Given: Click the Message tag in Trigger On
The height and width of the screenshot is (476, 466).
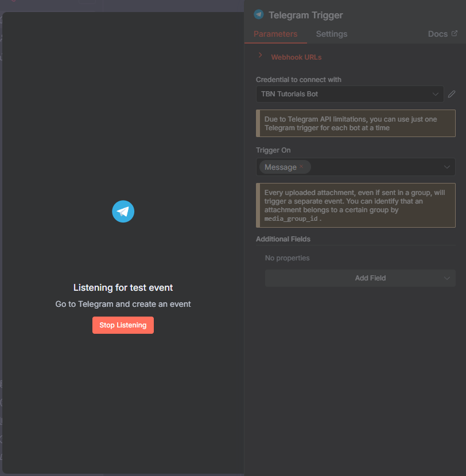Looking at the screenshot, I should click(280, 167).
